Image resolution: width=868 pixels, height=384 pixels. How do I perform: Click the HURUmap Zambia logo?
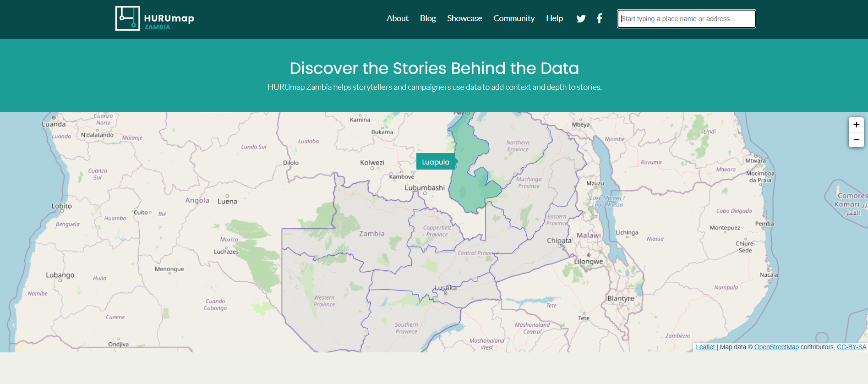point(155,18)
